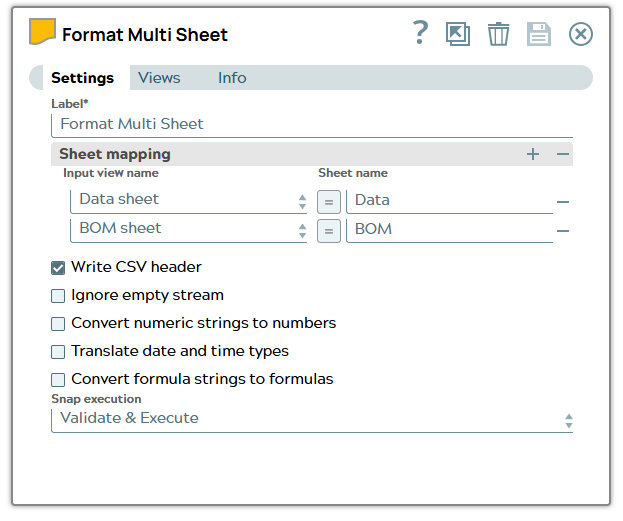623x521 pixels.
Task: Save settings with the floppy disk icon
Action: [539, 34]
